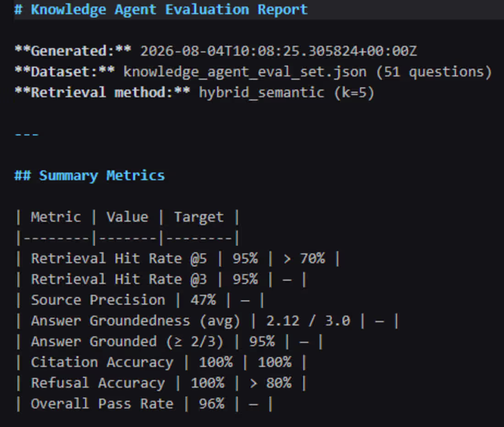504x427 pixels.
Task: Click the 100% Refusal Accuracy value
Action: tap(207, 383)
